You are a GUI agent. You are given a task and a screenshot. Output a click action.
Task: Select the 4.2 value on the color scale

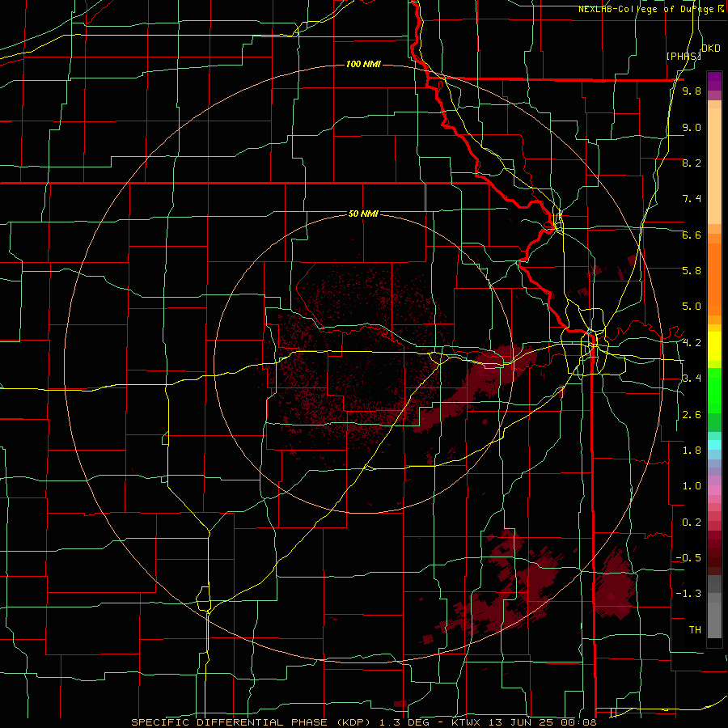pyautogui.click(x=692, y=343)
